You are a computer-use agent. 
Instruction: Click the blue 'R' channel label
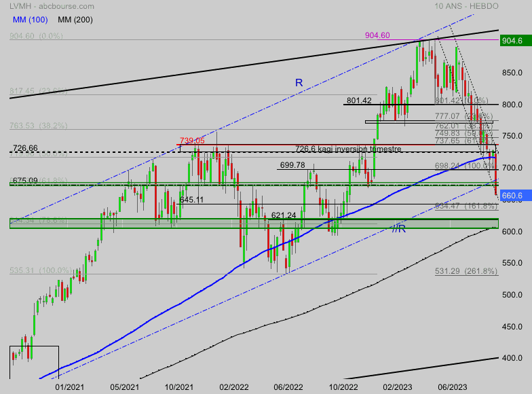pos(299,83)
